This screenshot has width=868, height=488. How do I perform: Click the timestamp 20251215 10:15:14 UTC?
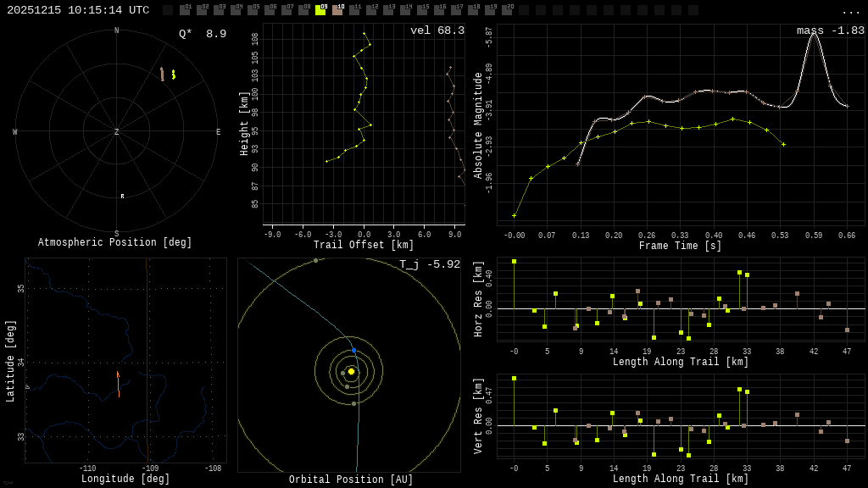[x=78, y=10]
